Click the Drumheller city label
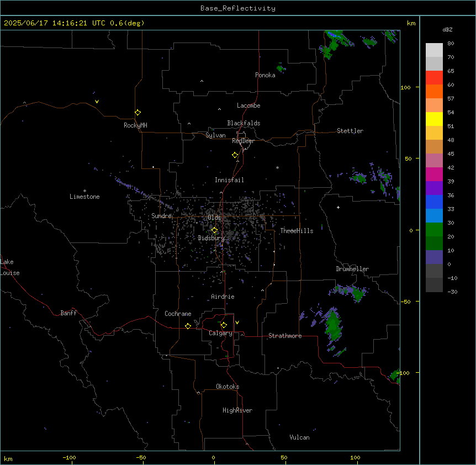 tap(352, 269)
